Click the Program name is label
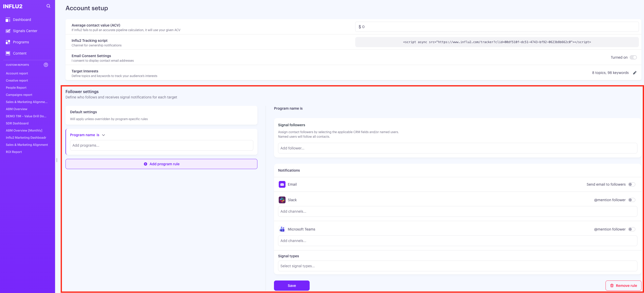Image resolution: width=644 pixels, height=293 pixels. point(85,135)
